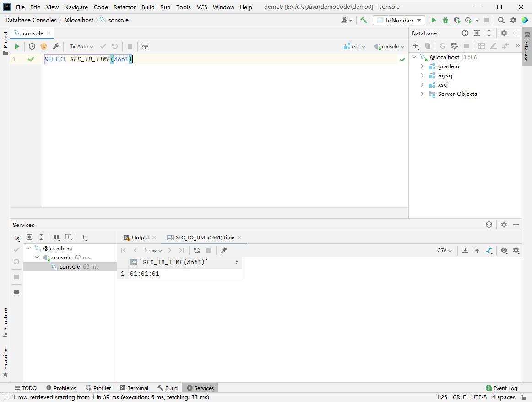Switch to the Output tab
The image size is (532, 402).
pos(140,237)
